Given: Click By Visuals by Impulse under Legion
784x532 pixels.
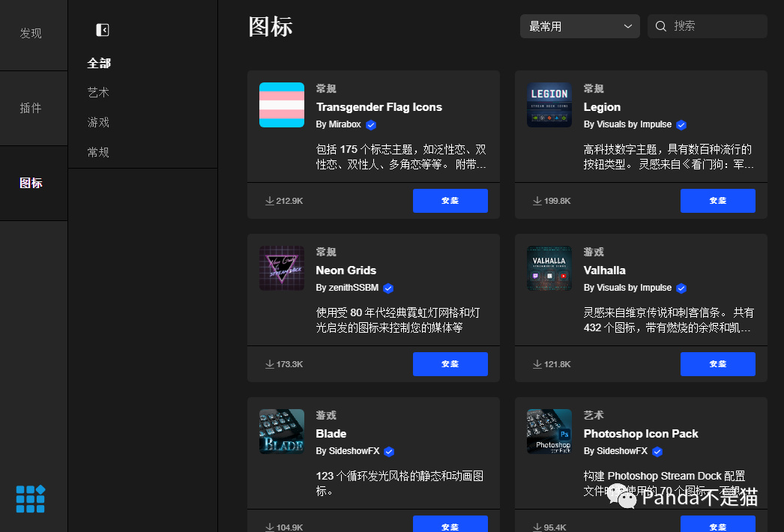Looking at the screenshot, I should click(x=627, y=124).
